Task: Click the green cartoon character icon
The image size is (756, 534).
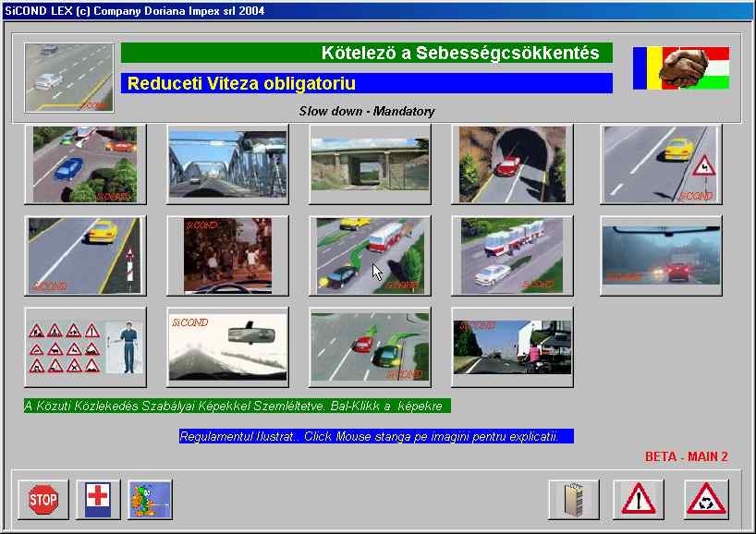Action: coord(150,500)
